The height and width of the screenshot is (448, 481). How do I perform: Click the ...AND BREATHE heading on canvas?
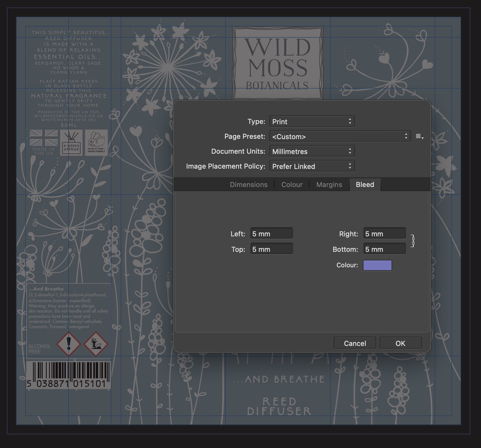point(278,379)
